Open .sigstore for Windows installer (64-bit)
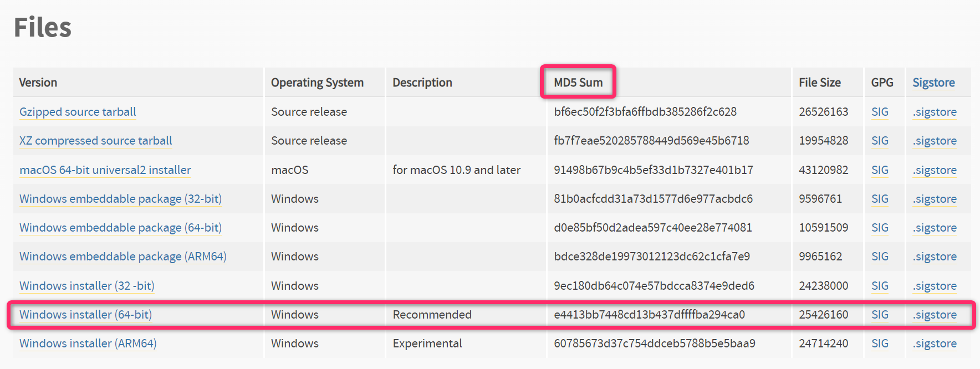 tap(935, 315)
